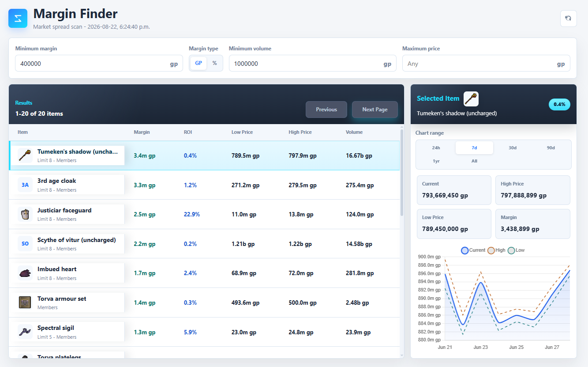Click the Current 793,669,450 gp card

pos(454,190)
